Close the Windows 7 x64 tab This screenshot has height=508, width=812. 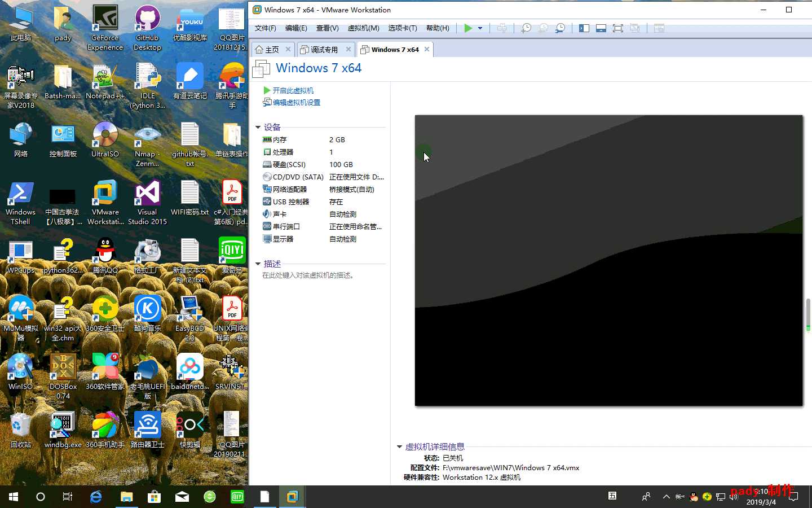coord(427,49)
